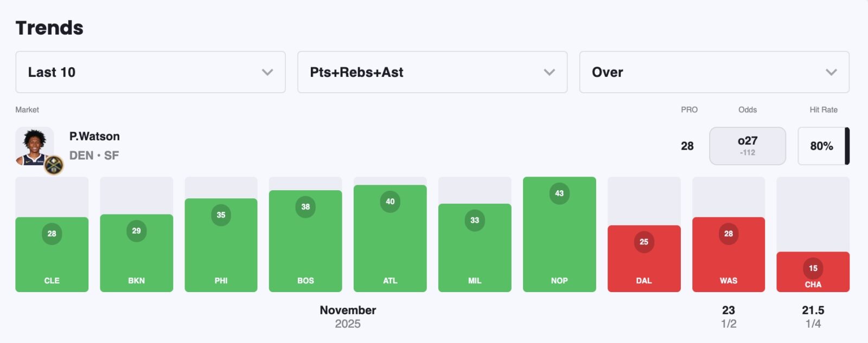Click the 33 badge on MIL bar
This screenshot has height=343, width=868.
[475, 221]
